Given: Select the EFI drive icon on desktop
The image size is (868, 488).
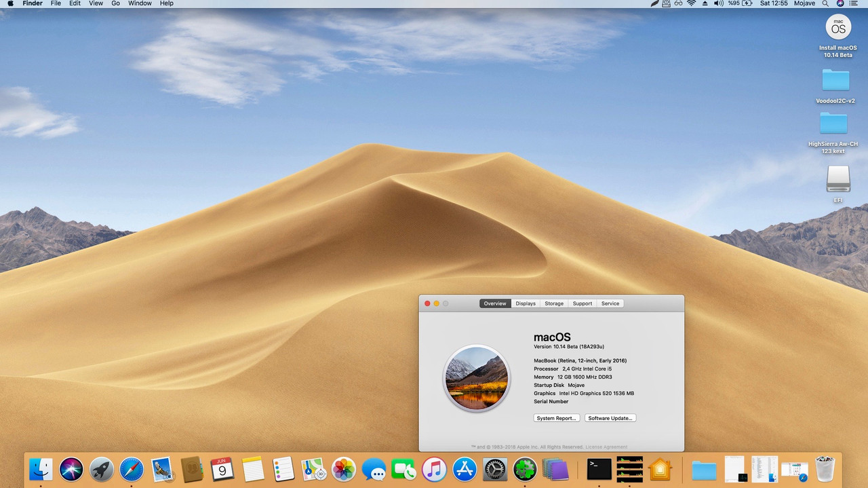Looking at the screenshot, I should [838, 179].
